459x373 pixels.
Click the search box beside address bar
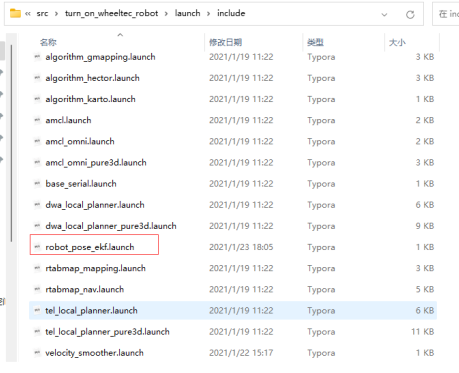(446, 14)
